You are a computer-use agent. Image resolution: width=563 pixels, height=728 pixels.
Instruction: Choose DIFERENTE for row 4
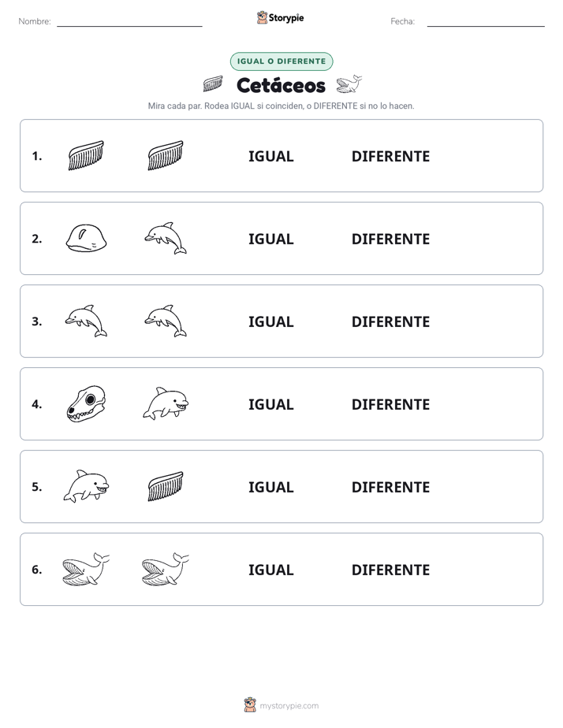[390, 404]
